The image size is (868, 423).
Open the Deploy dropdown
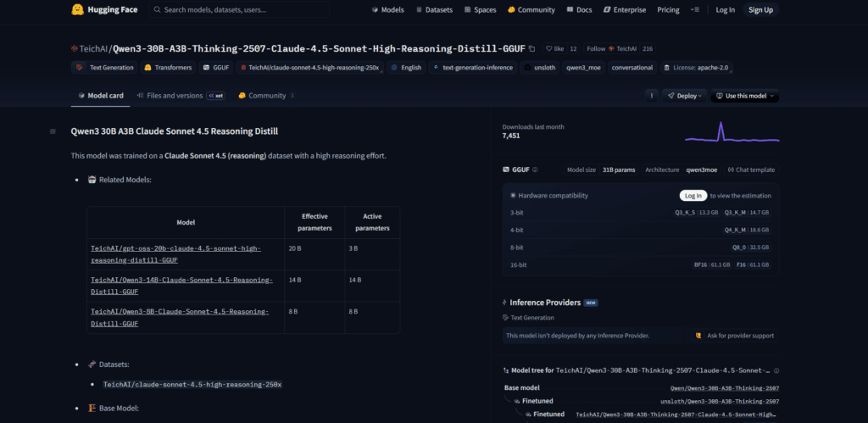point(684,96)
